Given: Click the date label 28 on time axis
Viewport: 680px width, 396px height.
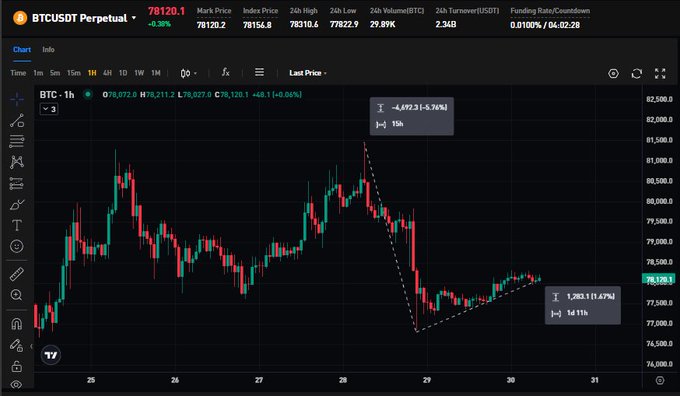Looking at the screenshot, I should (343, 380).
